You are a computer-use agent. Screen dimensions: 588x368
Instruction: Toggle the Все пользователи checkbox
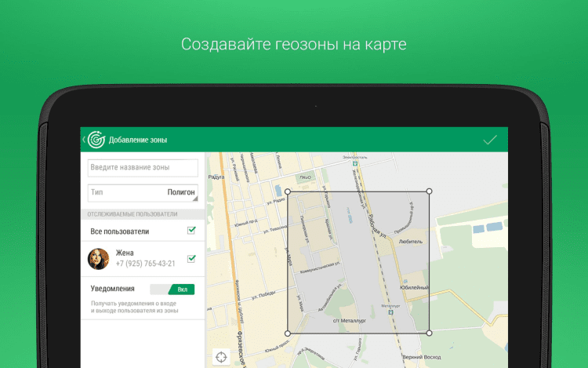(x=191, y=230)
